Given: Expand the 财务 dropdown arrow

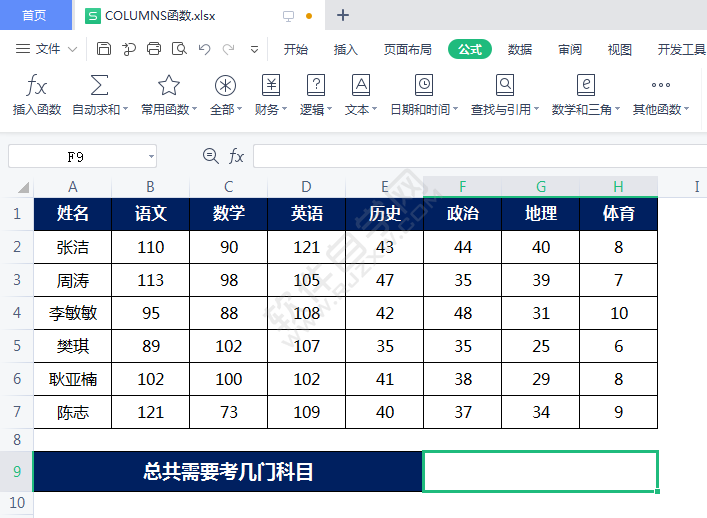Looking at the screenshot, I should [284, 109].
